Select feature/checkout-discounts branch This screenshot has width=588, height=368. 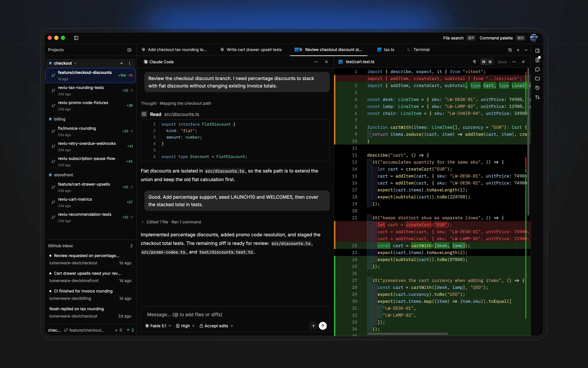point(90,76)
